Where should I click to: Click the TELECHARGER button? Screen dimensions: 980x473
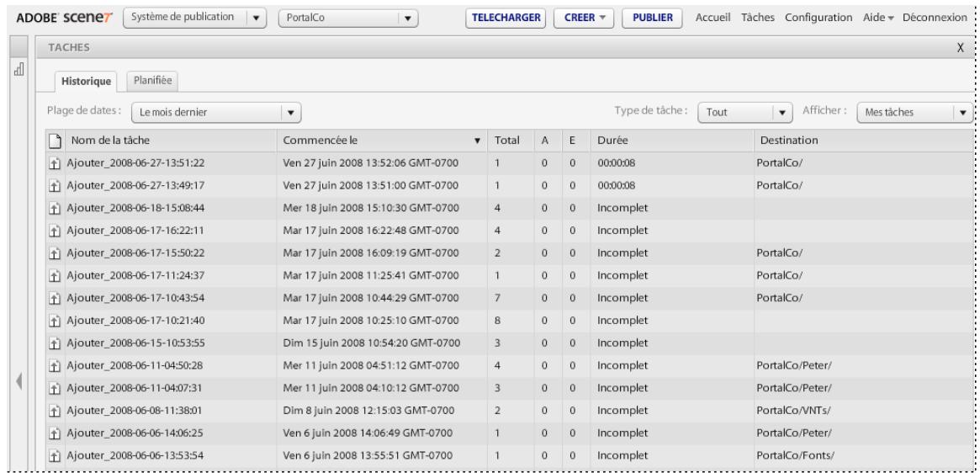pyautogui.click(x=506, y=19)
